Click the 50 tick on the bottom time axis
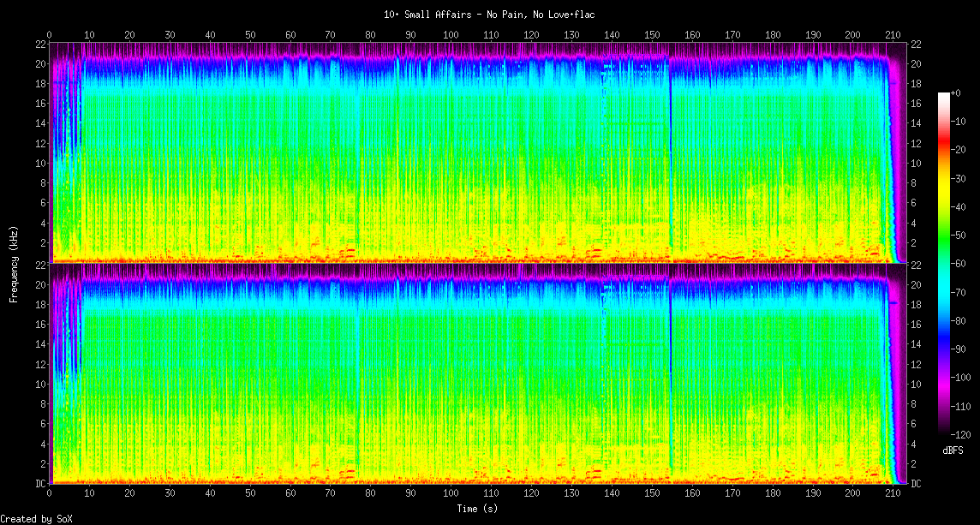980x525 pixels. point(250,495)
